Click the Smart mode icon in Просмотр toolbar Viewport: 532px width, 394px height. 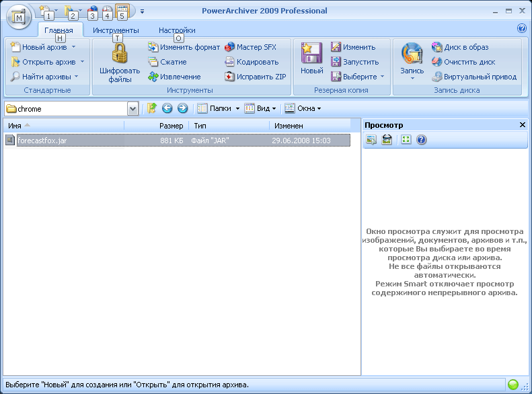pyautogui.click(x=387, y=140)
